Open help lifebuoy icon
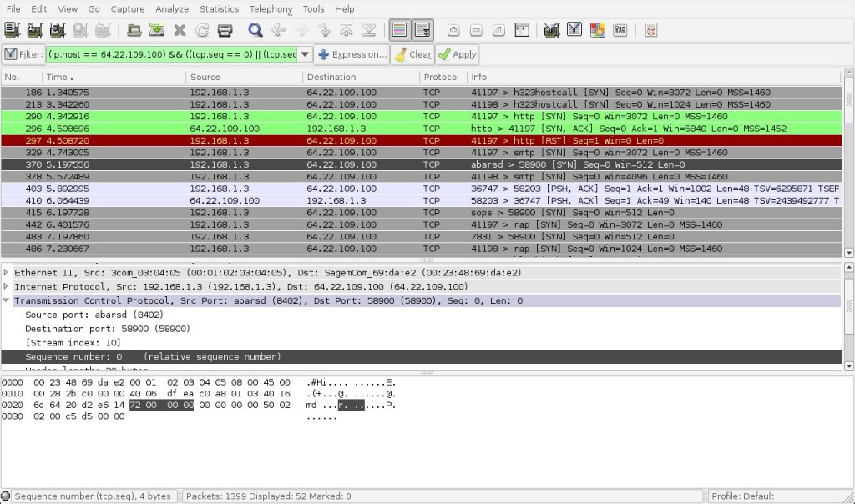This screenshot has height=504, width=855. point(650,30)
